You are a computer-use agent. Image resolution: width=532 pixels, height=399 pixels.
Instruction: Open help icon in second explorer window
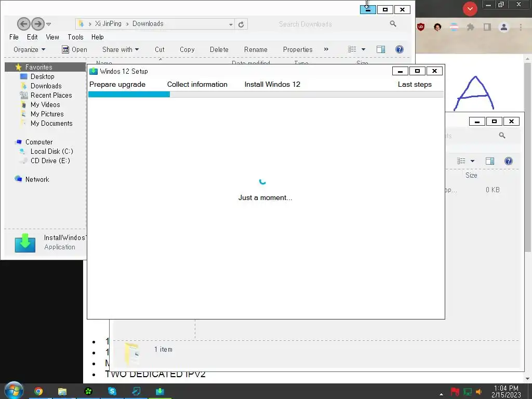pyautogui.click(x=508, y=161)
